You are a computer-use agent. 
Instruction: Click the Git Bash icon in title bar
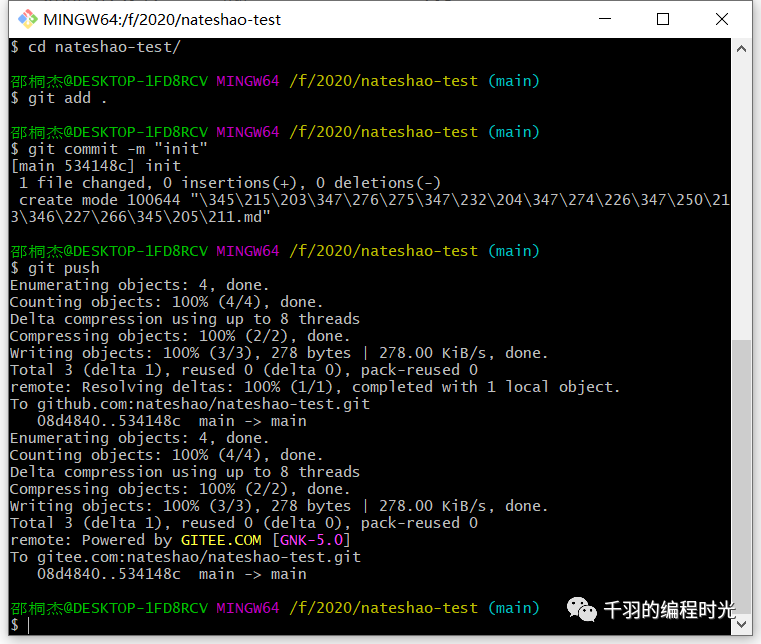point(28,19)
